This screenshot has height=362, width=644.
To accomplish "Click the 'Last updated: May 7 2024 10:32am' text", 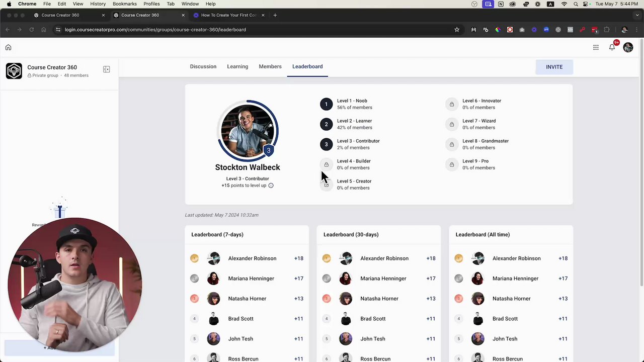I will point(221,215).
